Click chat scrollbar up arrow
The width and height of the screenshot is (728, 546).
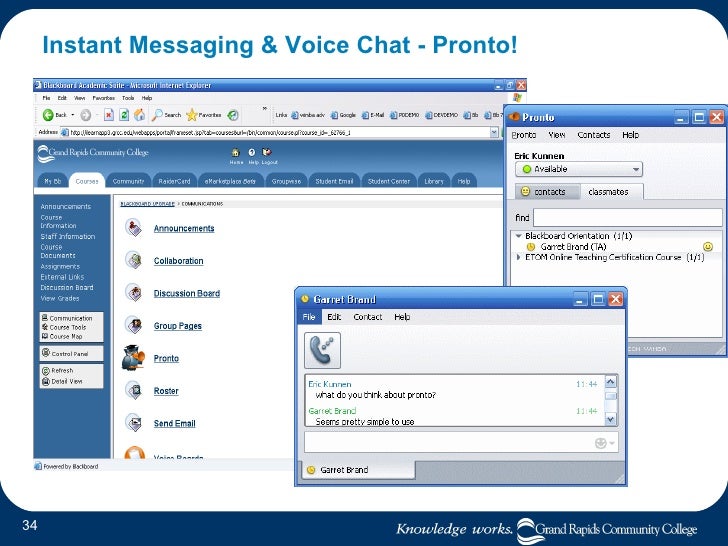point(611,382)
